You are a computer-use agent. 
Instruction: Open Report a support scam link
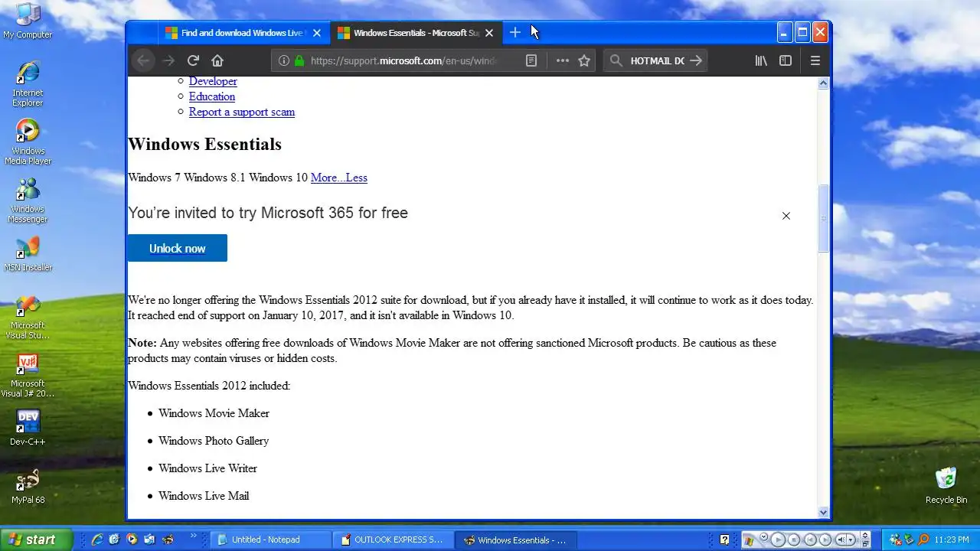tap(242, 112)
